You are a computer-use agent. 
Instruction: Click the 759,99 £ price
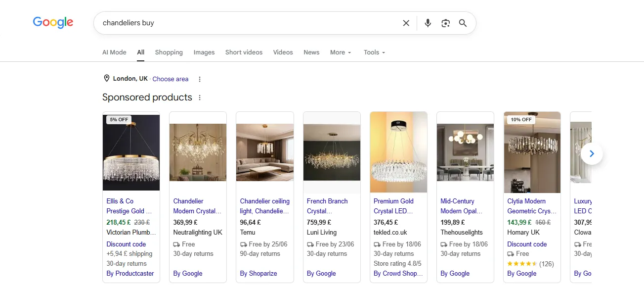(319, 222)
